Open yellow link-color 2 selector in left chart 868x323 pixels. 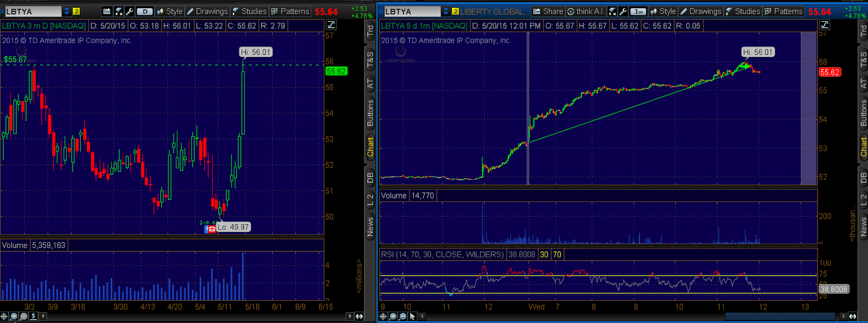[76, 11]
